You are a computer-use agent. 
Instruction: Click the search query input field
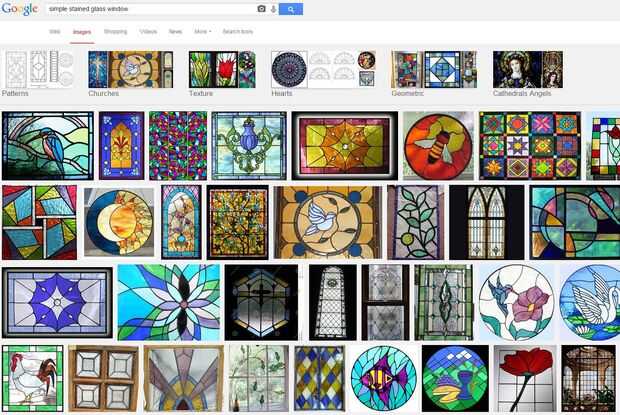pos(150,9)
